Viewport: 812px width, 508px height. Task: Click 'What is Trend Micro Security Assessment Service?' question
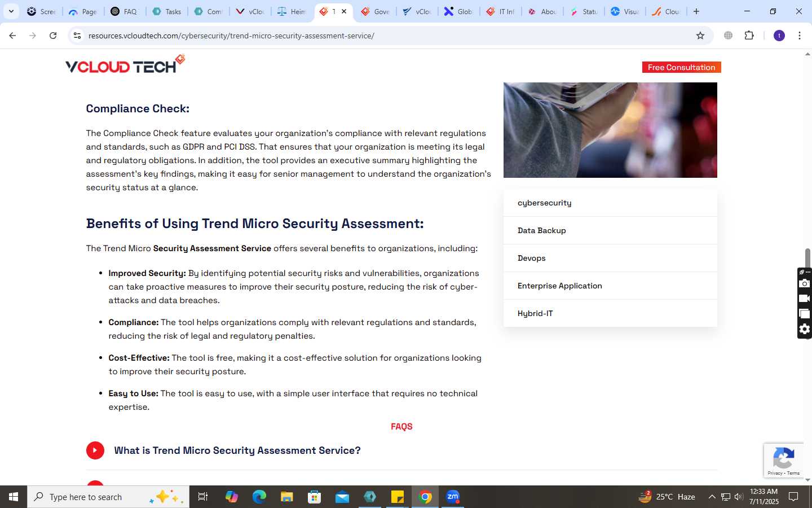[x=237, y=450]
